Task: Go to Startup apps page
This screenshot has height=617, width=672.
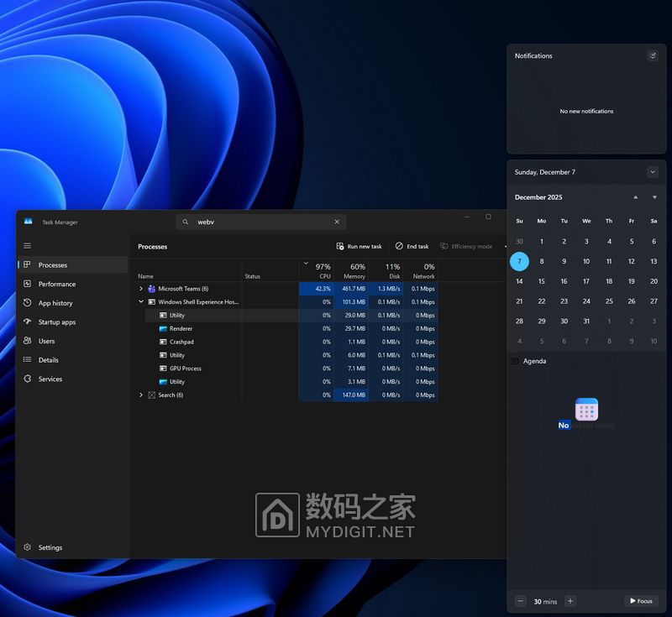Action: click(x=73, y=322)
